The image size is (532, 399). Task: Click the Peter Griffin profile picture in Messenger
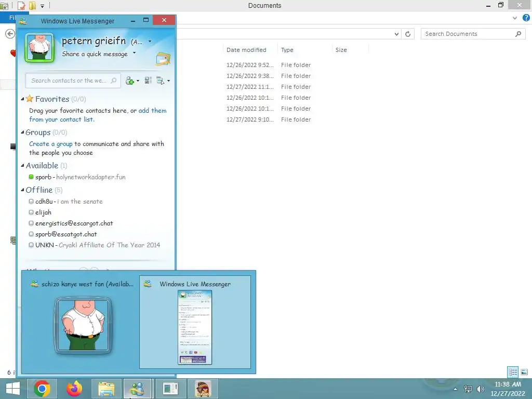(x=39, y=48)
